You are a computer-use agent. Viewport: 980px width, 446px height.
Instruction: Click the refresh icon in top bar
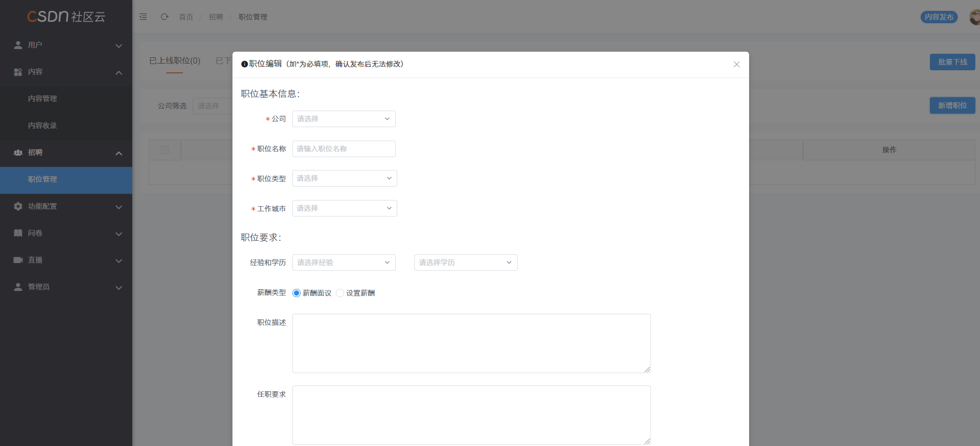point(164,17)
